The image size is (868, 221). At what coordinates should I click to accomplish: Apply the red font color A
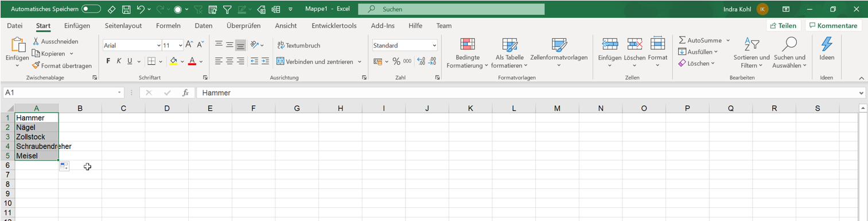(x=192, y=61)
